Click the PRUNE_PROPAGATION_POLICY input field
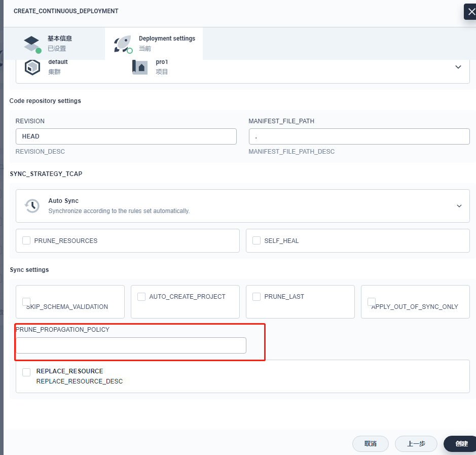The image size is (476, 455). tap(130, 345)
